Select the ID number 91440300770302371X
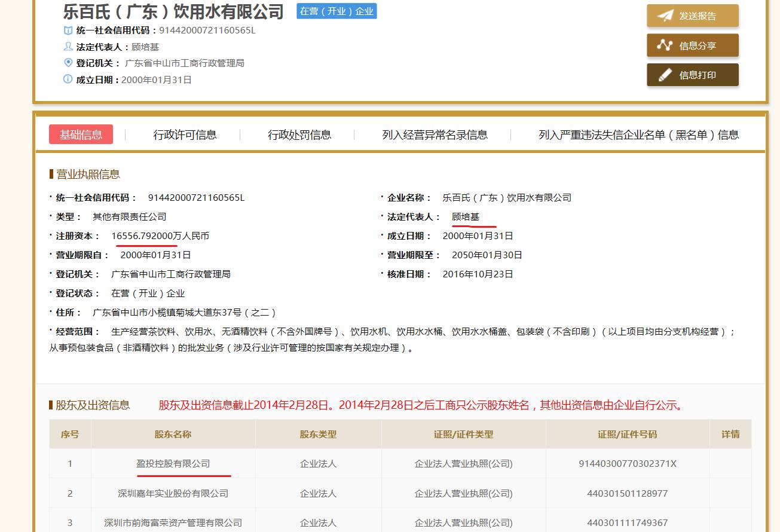Image resolution: width=780 pixels, height=532 pixels. (628, 464)
